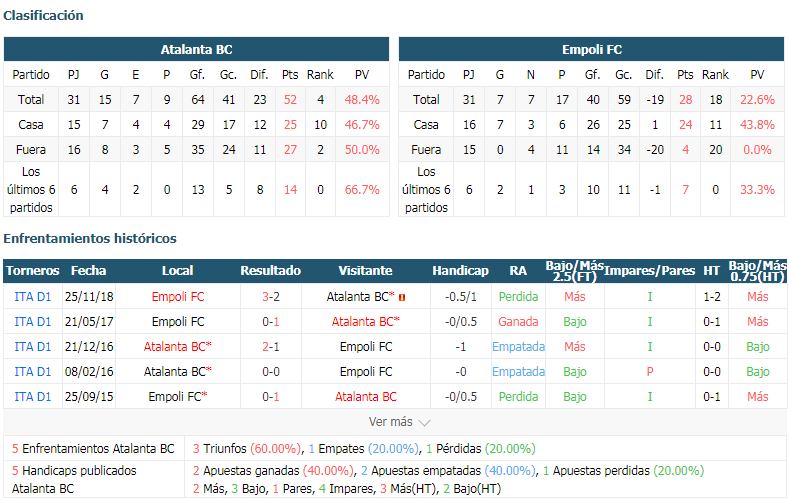The image size is (789, 500).
Task: Open ITA D1 link for 25/11/18 match
Action: click(x=33, y=297)
